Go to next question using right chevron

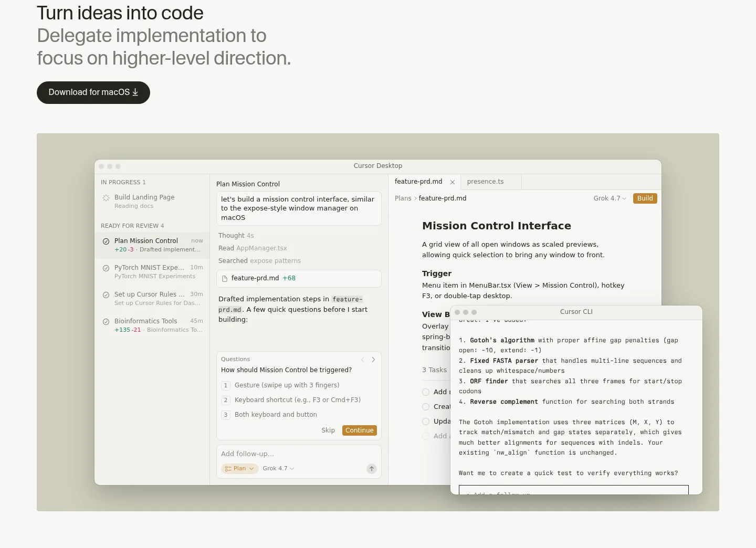pos(373,360)
